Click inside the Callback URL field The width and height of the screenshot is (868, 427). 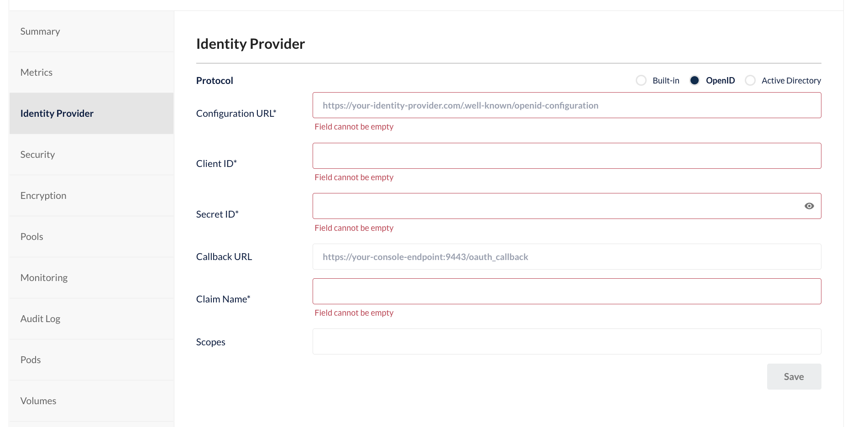coord(566,256)
